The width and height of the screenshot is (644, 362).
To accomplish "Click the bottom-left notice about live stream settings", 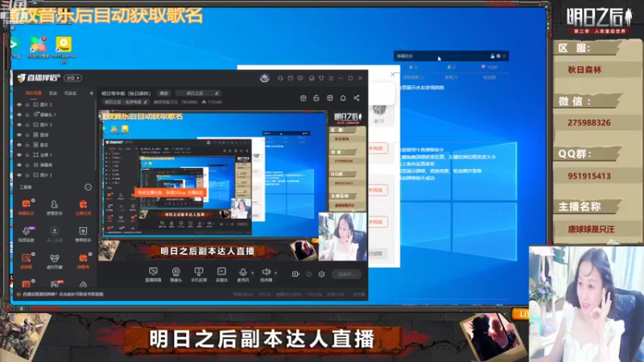I will (x=61, y=294).
